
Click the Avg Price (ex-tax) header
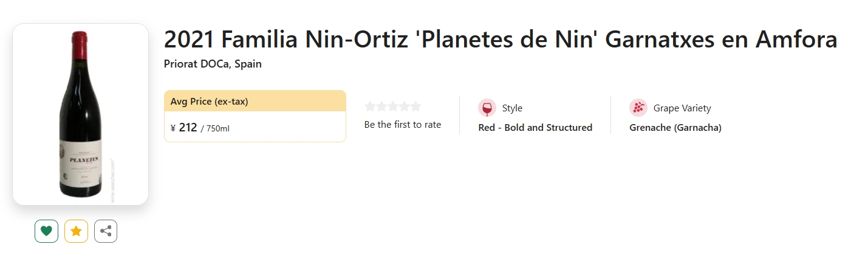210,102
